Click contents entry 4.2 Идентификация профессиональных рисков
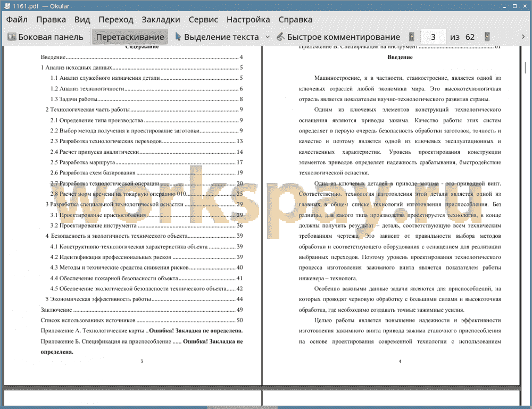The width and height of the screenshot is (532, 409). [147, 257]
